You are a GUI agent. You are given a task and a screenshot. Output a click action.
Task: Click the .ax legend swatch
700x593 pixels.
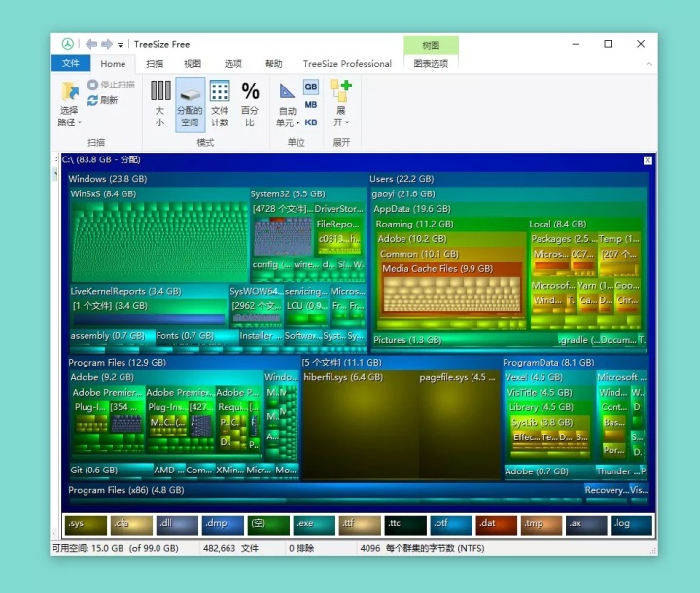[586, 525]
